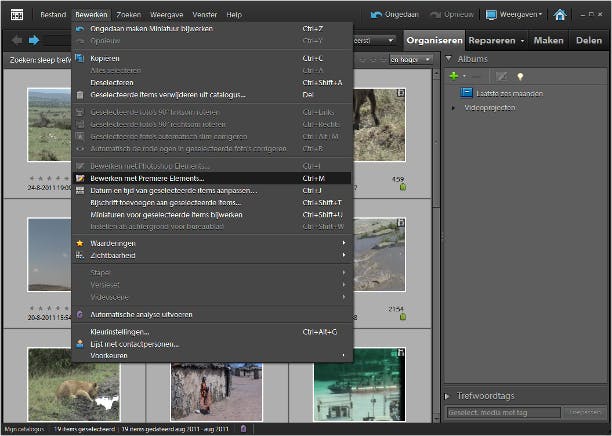This screenshot has width=612, height=436.
Task: Click the lightbulb tip icon in Albums panel
Action: click(x=520, y=75)
